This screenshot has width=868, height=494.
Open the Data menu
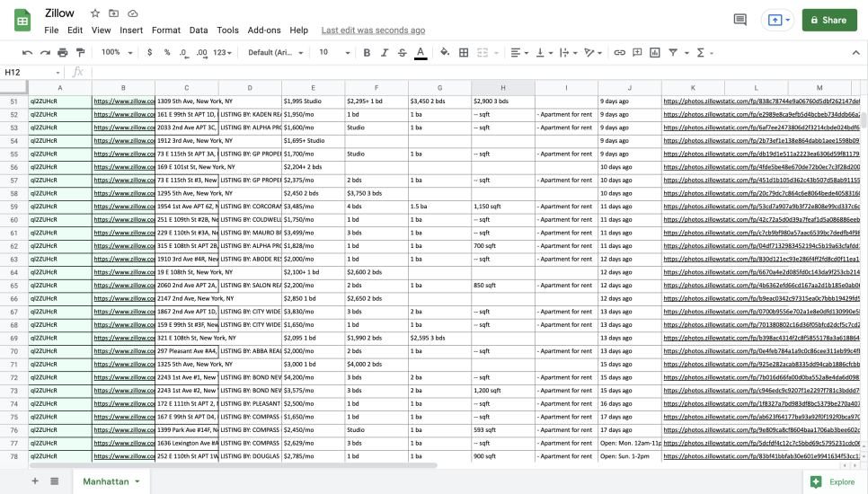[199, 30]
